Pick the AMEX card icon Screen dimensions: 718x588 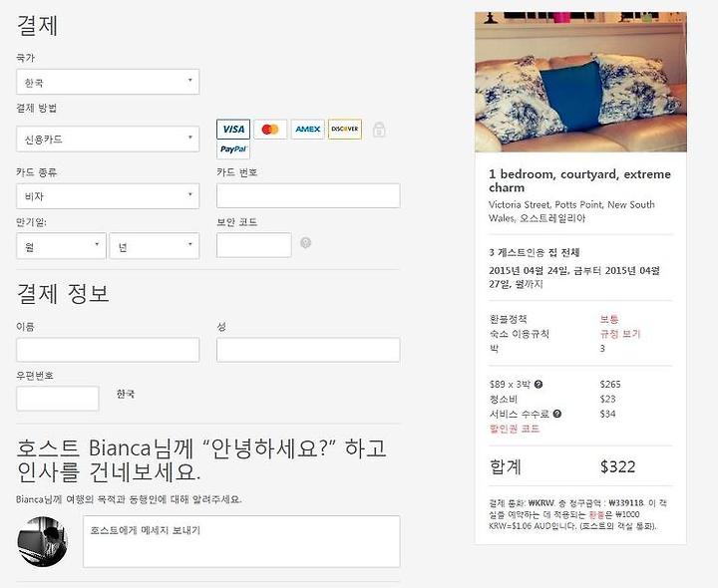(308, 129)
